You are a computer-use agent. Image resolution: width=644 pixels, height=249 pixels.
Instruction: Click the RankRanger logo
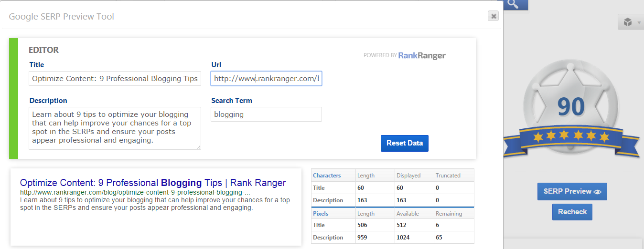[421, 55]
